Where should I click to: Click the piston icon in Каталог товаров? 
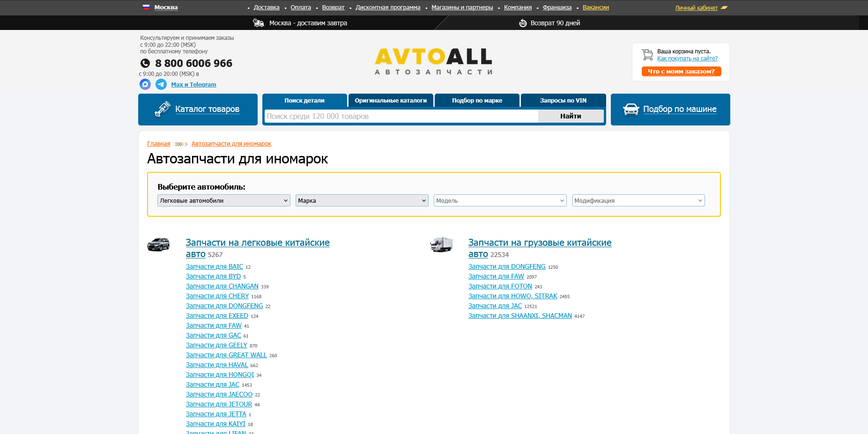coord(163,109)
